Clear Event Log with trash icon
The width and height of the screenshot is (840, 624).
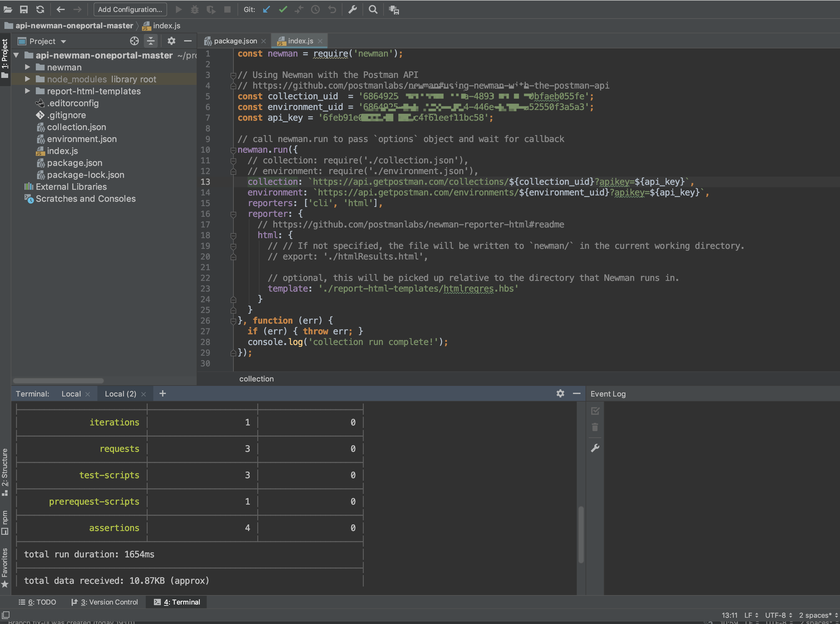595,427
